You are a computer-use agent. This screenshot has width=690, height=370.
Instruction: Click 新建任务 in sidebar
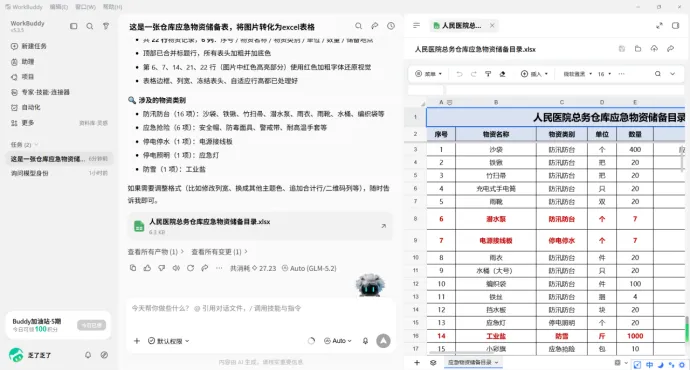[29, 46]
